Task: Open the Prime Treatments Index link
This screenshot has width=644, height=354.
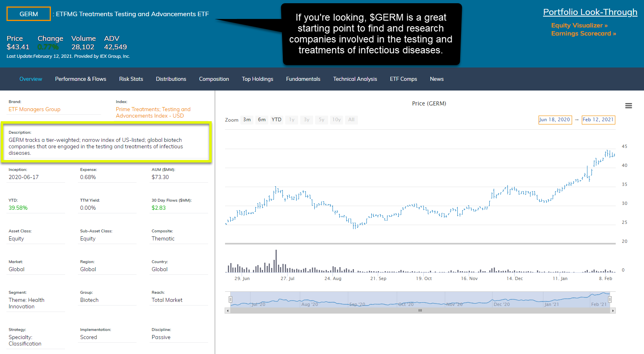Action: 153,113
